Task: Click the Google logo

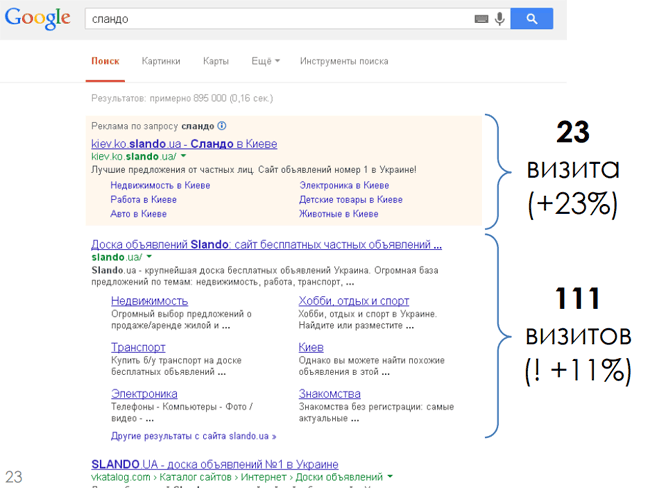Action: (x=36, y=19)
